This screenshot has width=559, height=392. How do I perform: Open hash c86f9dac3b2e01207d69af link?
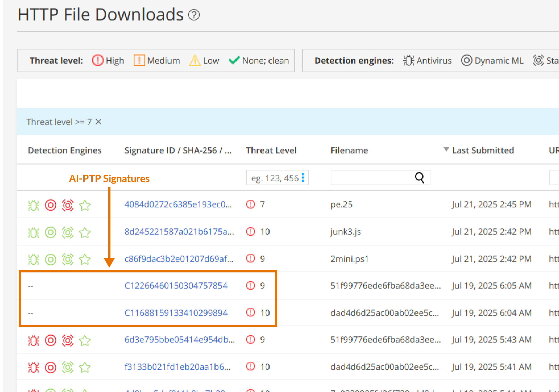[x=179, y=259]
